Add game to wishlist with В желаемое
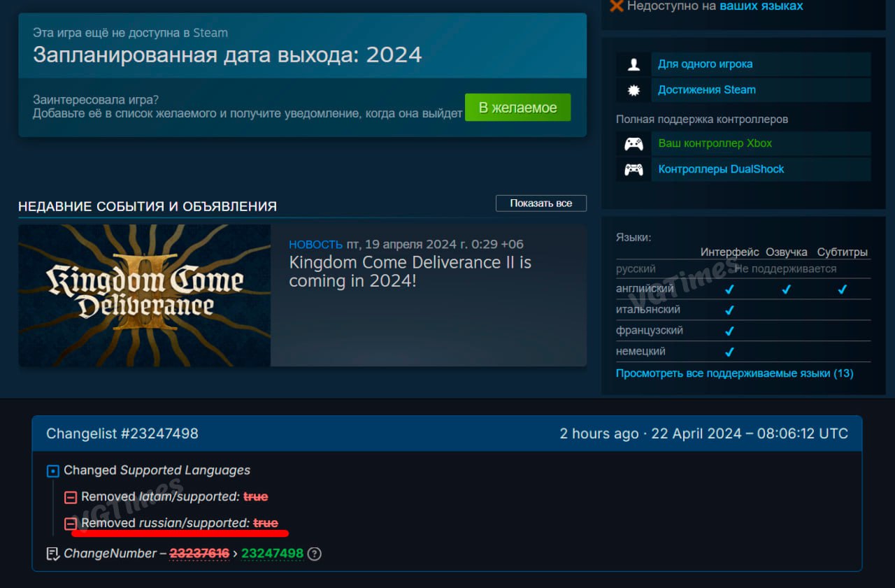This screenshot has width=895, height=588. (517, 108)
